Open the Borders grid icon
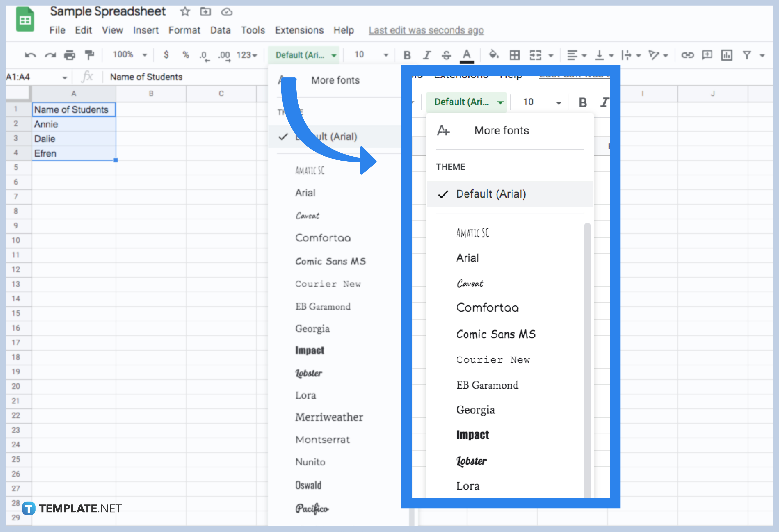779x532 pixels. [514, 55]
